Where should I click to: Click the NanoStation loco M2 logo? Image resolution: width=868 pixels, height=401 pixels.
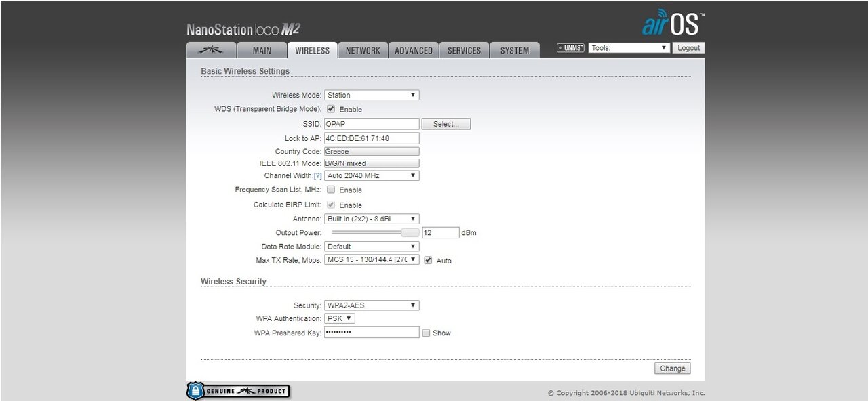pyautogui.click(x=243, y=30)
